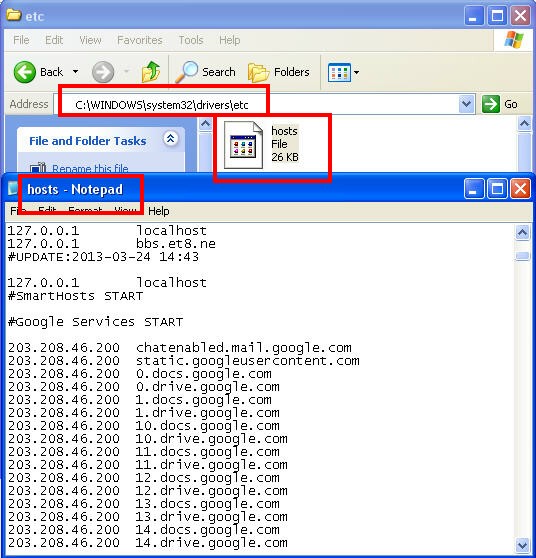This screenshot has width=536, height=558.
Task: Expand the Address bar dropdown
Action: click(x=466, y=104)
